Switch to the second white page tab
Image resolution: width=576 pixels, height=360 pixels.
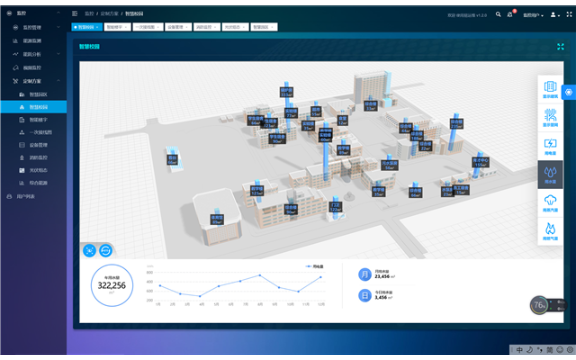point(118,27)
